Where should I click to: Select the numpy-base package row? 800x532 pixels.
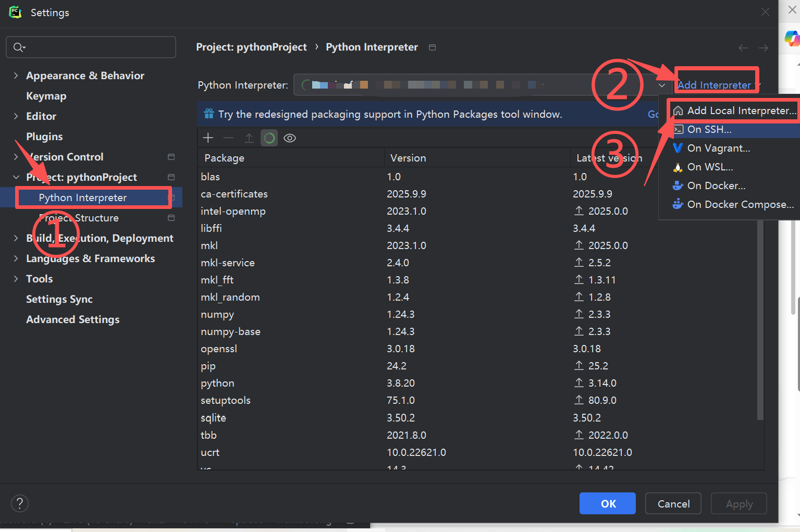477,331
